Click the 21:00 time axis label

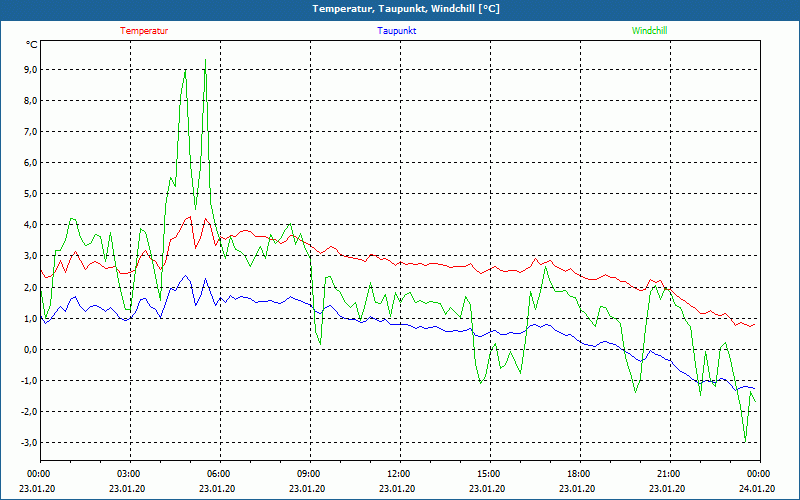coord(670,473)
